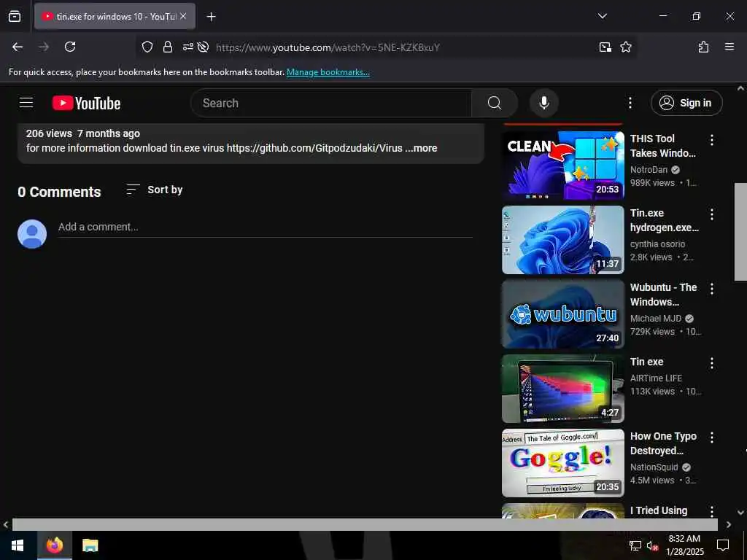Open the Extensions puzzle icon

[703, 47]
